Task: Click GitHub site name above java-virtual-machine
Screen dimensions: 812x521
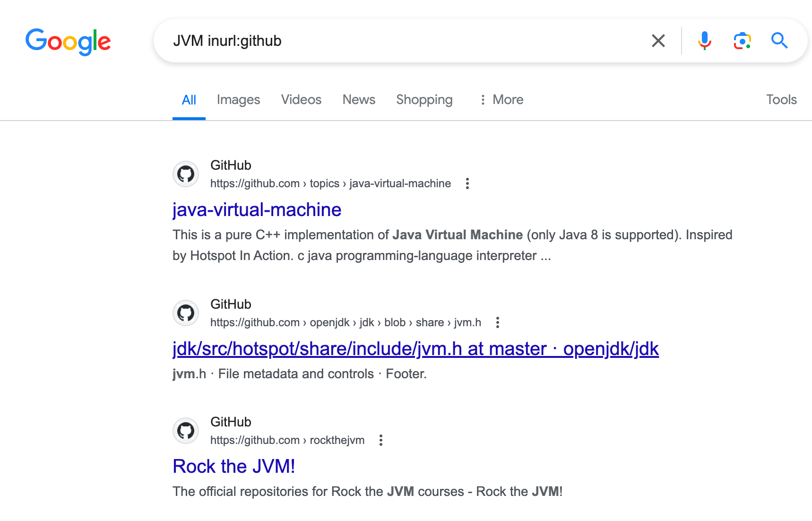Action: pos(231,165)
